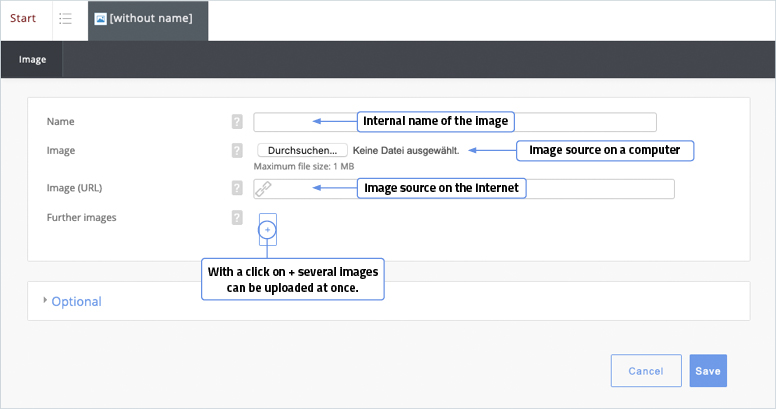
Task: Add further images with the plus icon
Action: (x=267, y=230)
